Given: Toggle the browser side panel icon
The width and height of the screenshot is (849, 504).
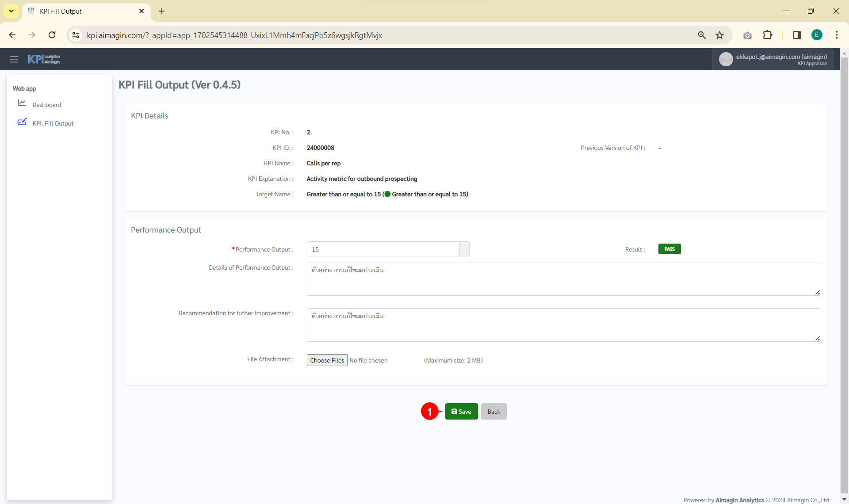Looking at the screenshot, I should pos(797,35).
